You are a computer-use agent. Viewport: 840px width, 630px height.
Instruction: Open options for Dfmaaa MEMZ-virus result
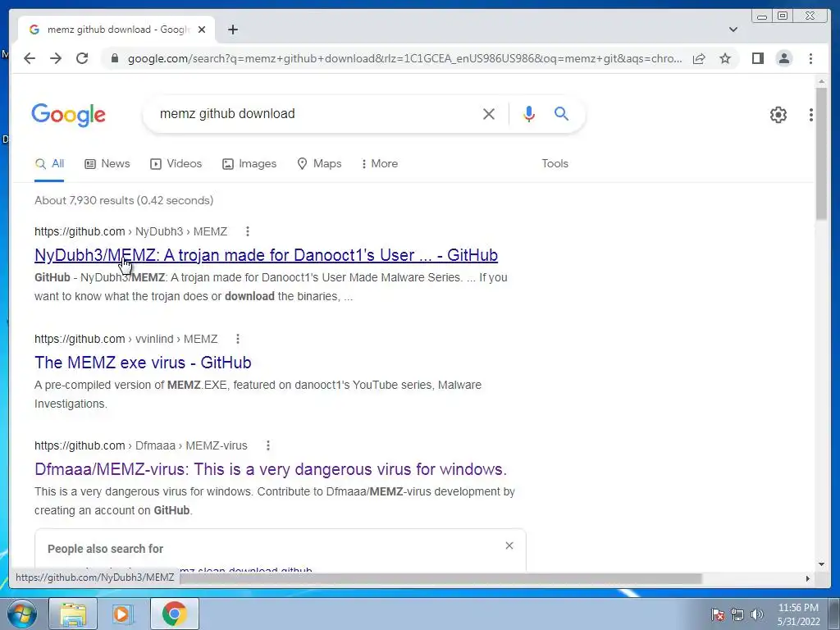tap(268, 445)
